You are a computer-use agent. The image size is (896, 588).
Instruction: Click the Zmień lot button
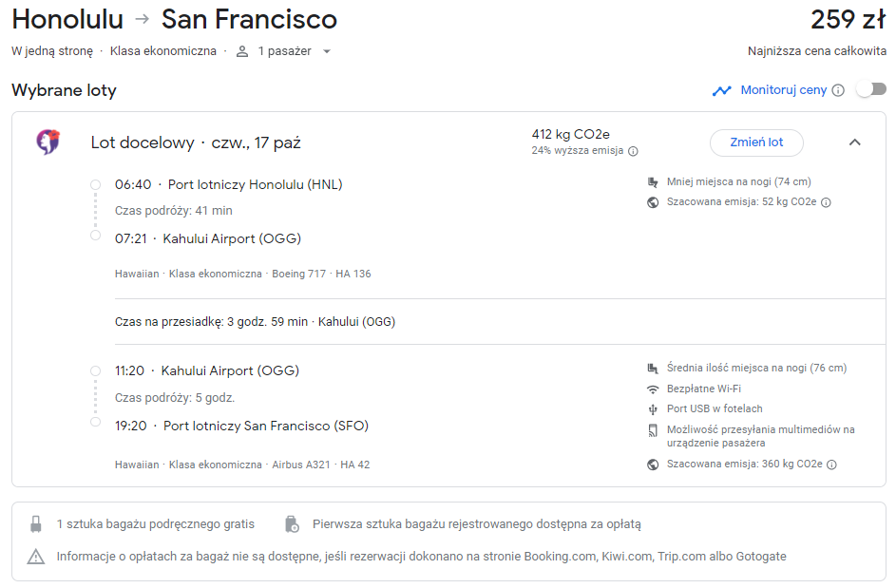756,142
